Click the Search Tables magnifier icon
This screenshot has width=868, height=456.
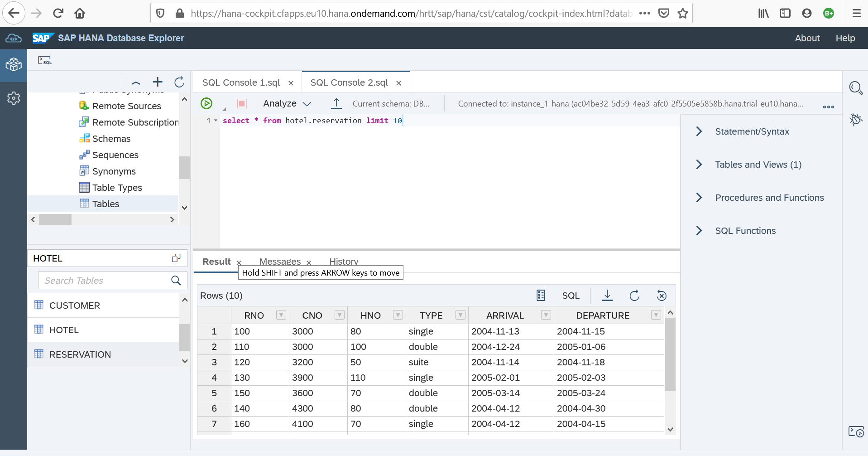[x=176, y=280]
